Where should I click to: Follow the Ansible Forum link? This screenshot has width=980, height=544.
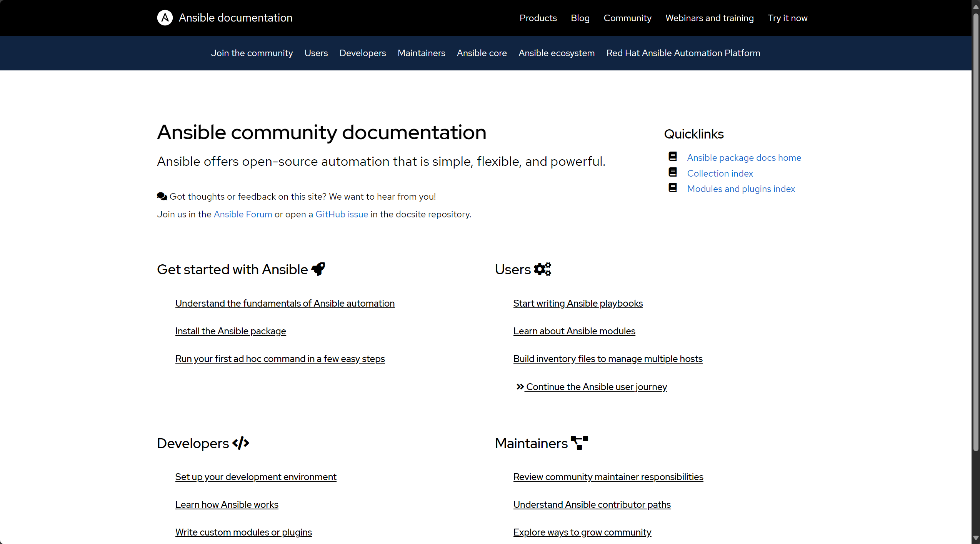click(x=243, y=214)
